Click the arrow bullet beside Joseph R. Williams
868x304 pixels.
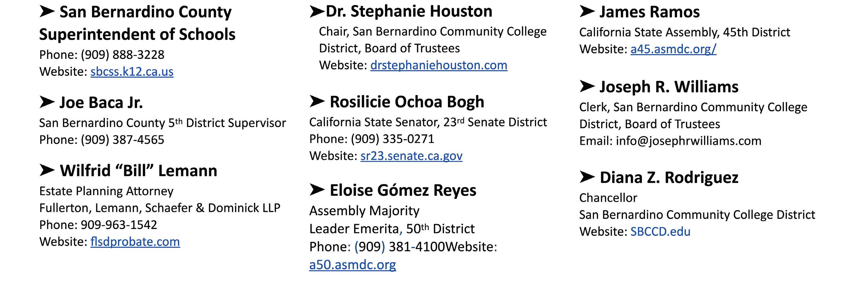point(587,86)
